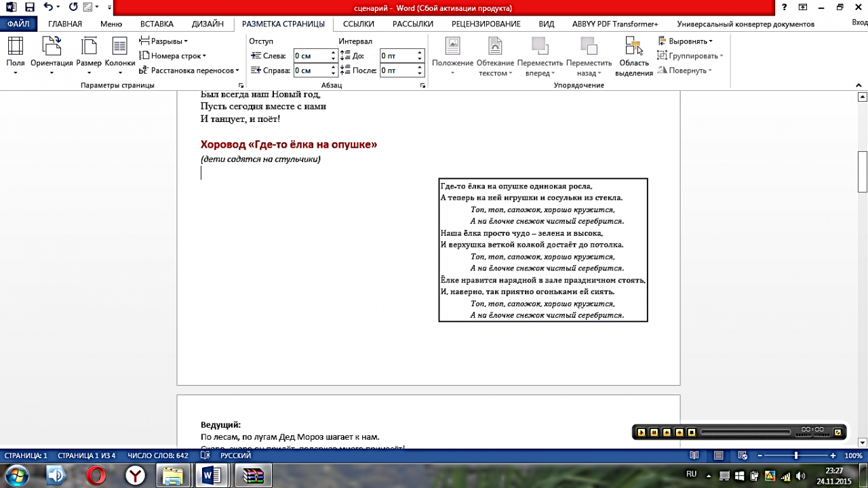Open the Абзац dialog launcher
The height and width of the screenshot is (488, 868).
422,86
